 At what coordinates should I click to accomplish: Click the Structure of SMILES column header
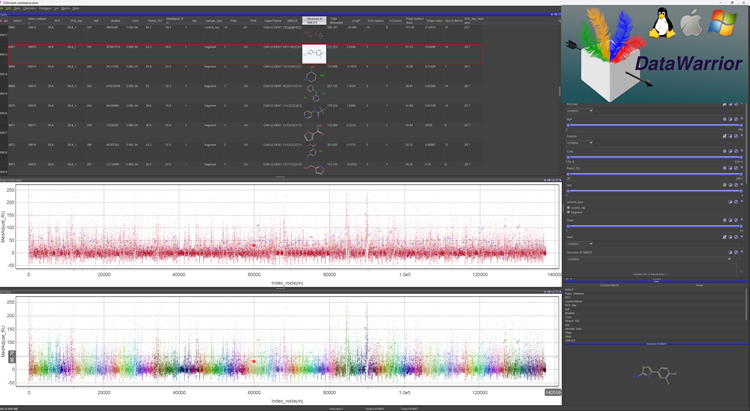[x=316, y=20]
